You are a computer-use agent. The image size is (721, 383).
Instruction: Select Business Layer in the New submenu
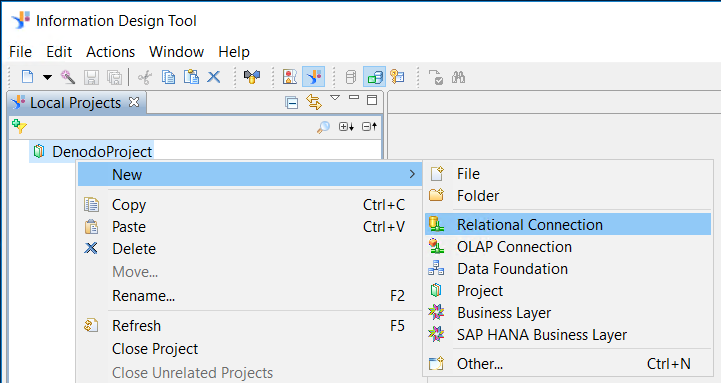click(x=568, y=313)
